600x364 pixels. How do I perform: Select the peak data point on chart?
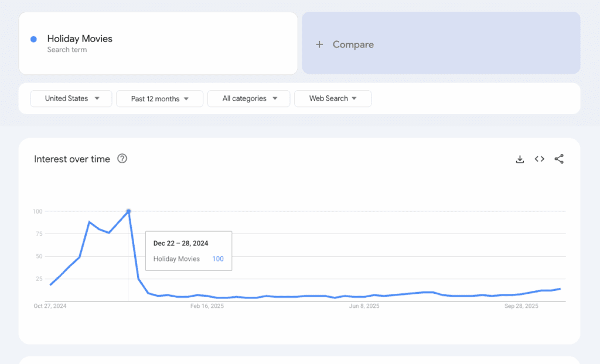click(128, 211)
